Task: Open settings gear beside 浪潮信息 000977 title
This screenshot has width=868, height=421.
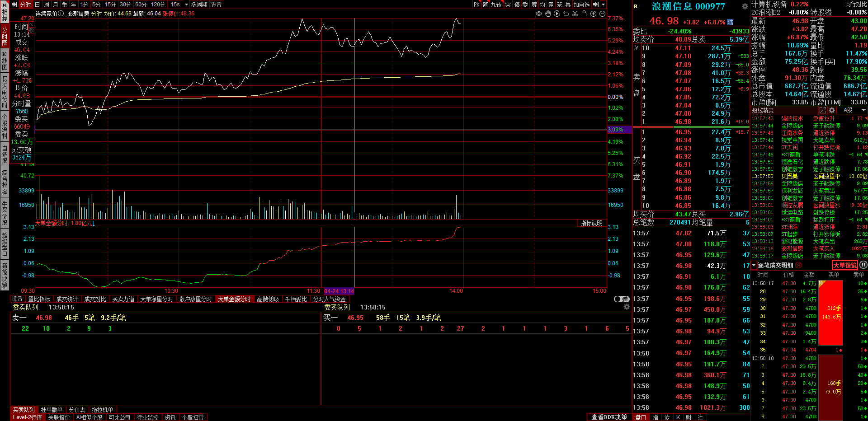Action: click(745, 6)
